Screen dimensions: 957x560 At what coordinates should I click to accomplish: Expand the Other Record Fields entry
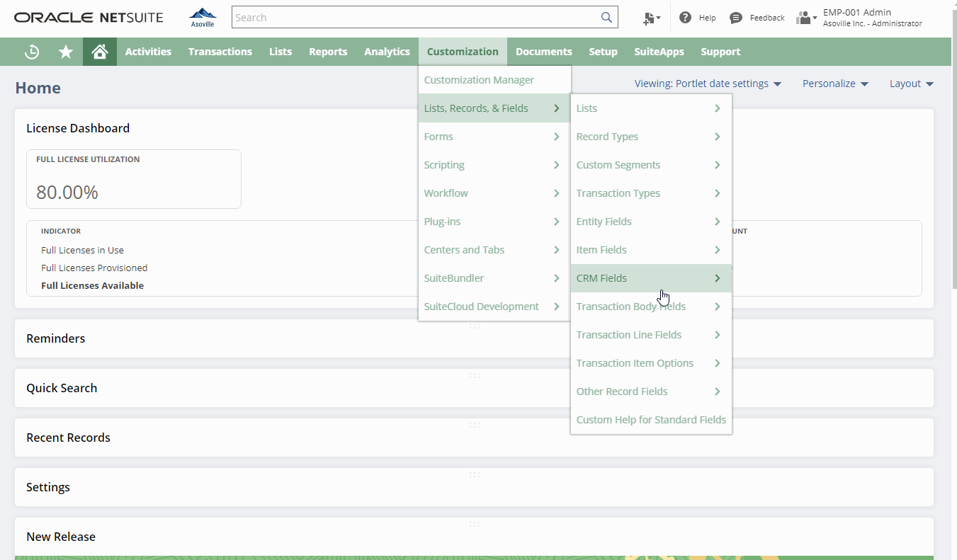tap(651, 392)
